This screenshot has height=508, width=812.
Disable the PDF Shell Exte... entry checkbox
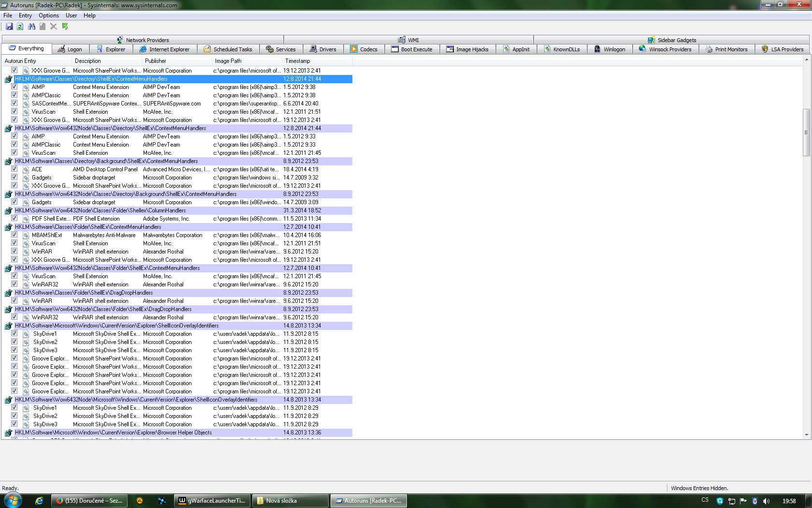pyautogui.click(x=14, y=218)
